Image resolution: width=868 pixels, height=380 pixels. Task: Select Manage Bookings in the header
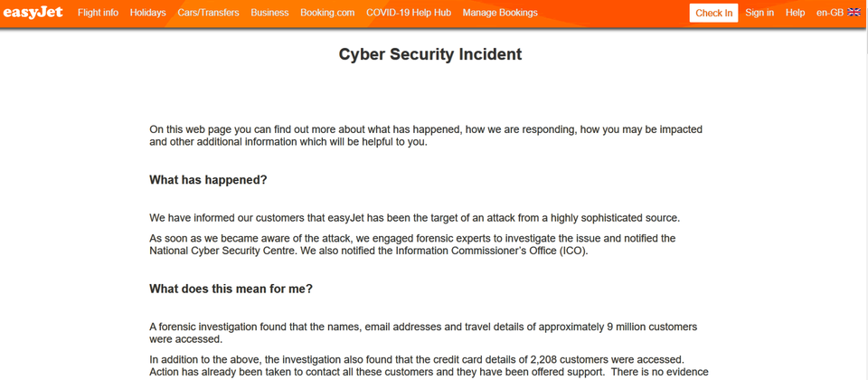tap(500, 13)
